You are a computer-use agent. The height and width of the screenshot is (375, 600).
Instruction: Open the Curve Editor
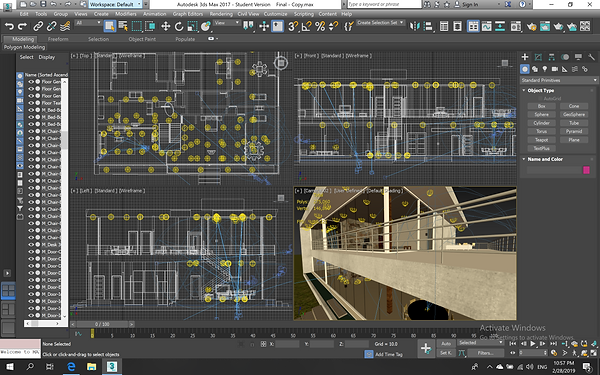click(487, 26)
